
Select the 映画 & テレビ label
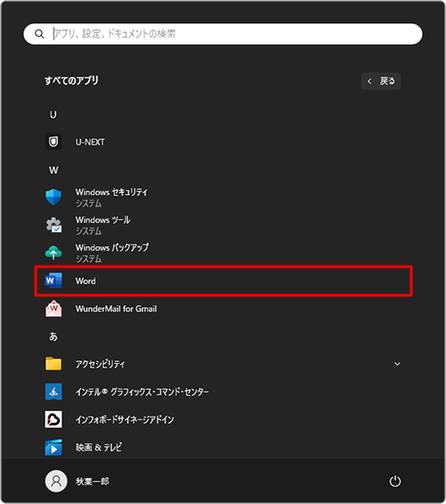coord(99,448)
